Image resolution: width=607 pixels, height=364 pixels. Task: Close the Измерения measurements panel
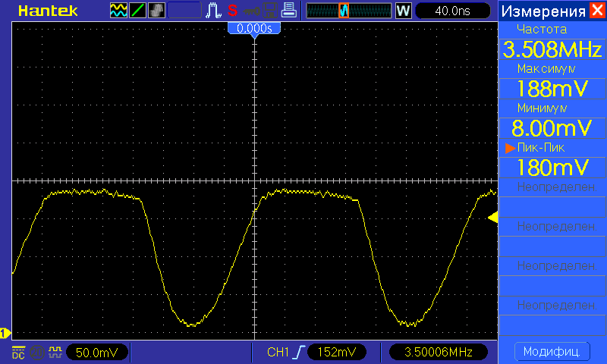click(598, 11)
